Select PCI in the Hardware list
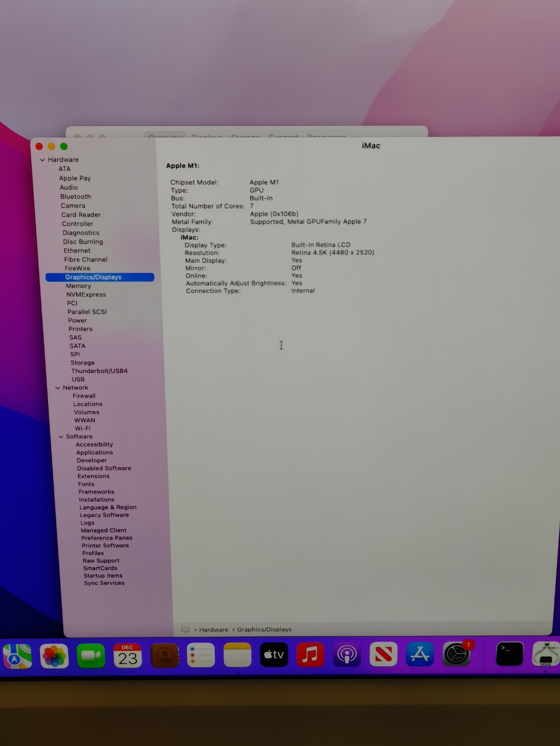This screenshot has width=560, height=746. [x=72, y=303]
